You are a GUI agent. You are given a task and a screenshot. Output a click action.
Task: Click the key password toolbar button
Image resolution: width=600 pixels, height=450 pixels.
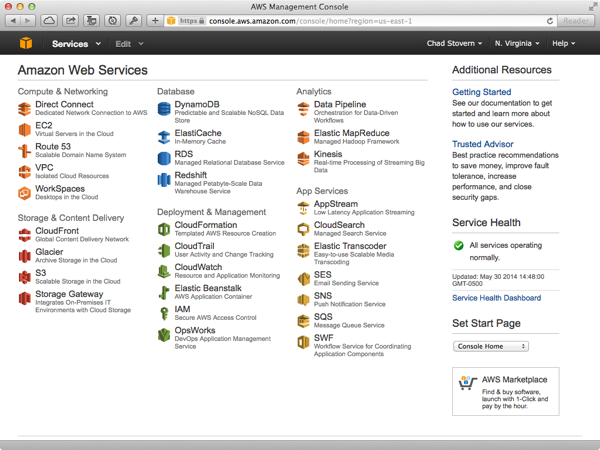(x=134, y=21)
